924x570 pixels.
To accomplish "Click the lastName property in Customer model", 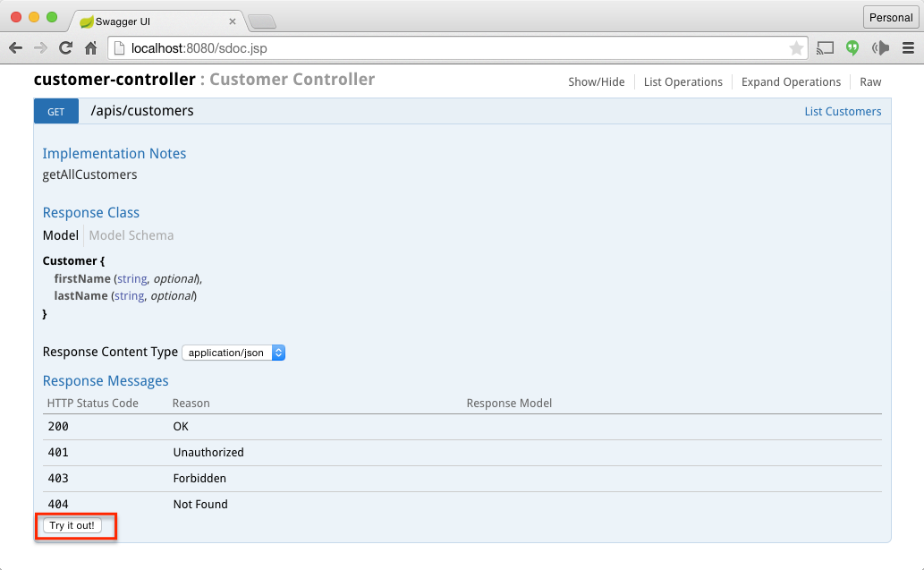I will click(81, 295).
